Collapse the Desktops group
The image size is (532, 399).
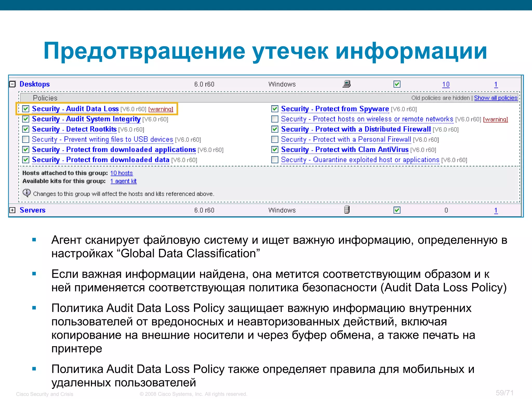point(12,84)
